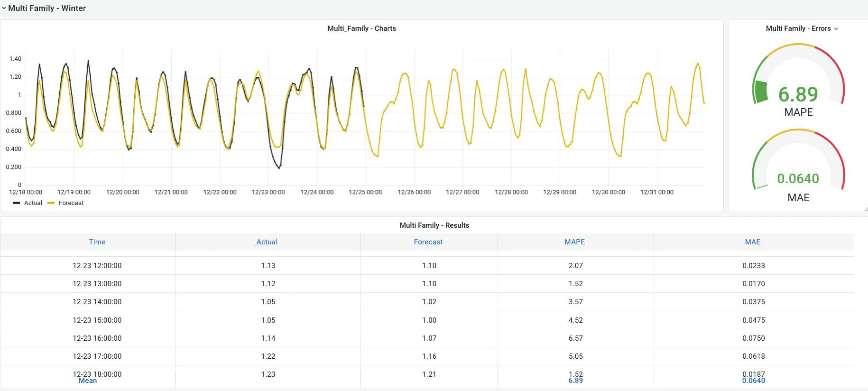This screenshot has height=391, width=868.
Task: Click the MAE value 0.0170
Action: (754, 284)
